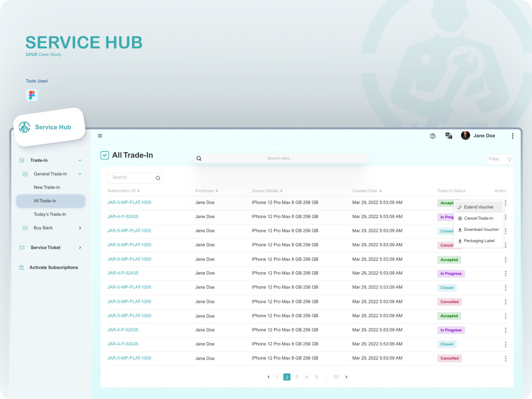Image resolution: width=532 pixels, height=399 pixels.
Task: Go to page 22
Action: [336, 377]
